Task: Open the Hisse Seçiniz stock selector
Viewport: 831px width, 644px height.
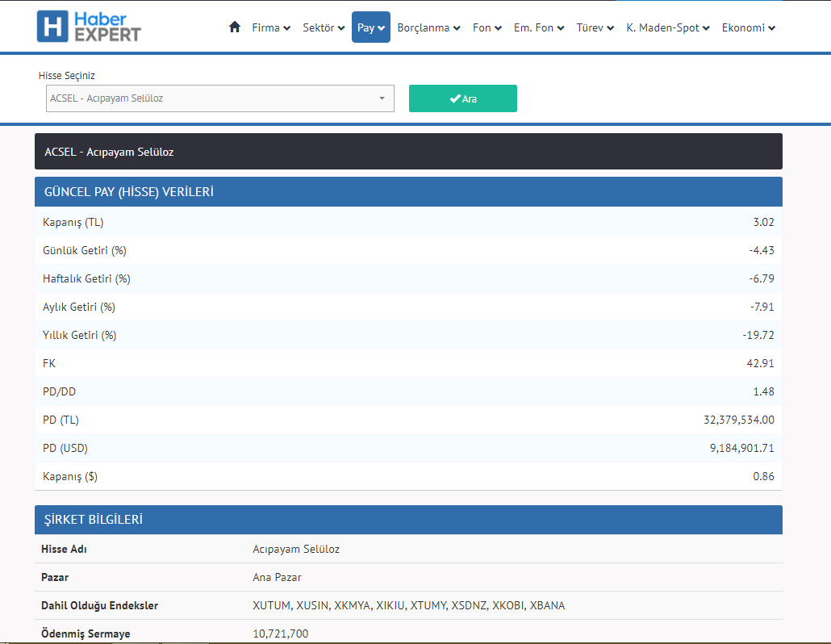Action: coord(220,98)
